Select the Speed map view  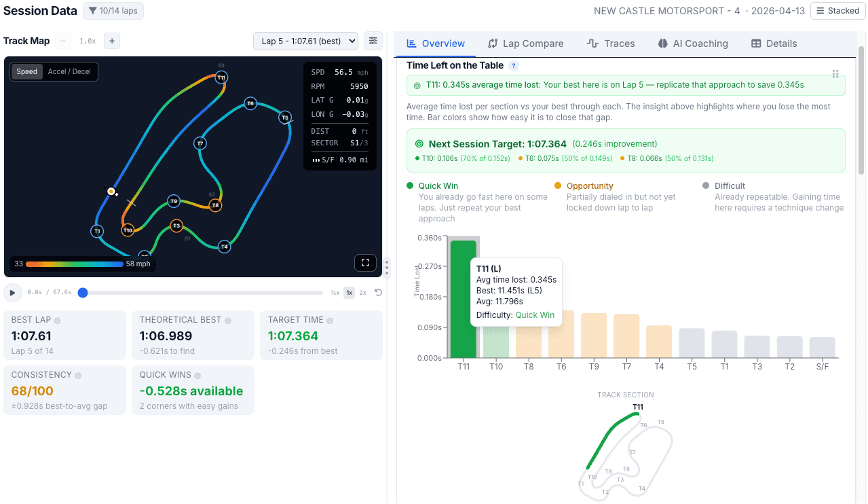(x=26, y=71)
